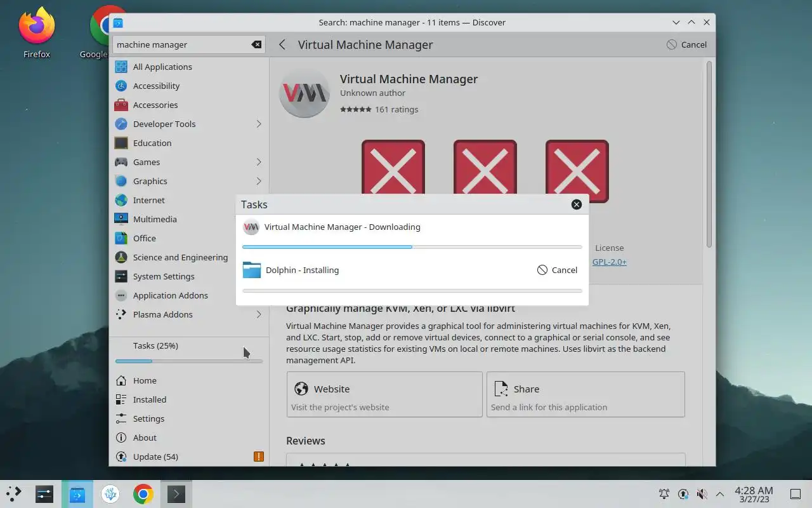Share a link for this application
Viewport: 812px width, 508px height.
click(586, 394)
